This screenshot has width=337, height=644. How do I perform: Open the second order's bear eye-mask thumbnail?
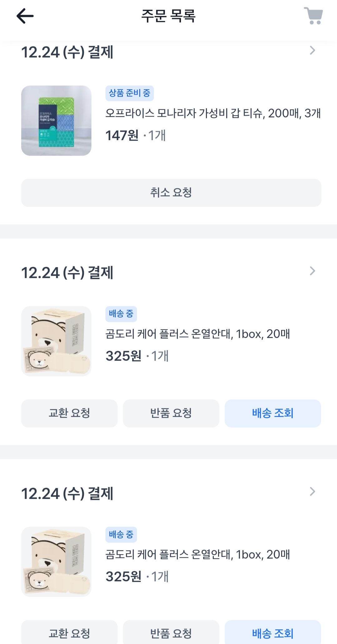point(56,341)
